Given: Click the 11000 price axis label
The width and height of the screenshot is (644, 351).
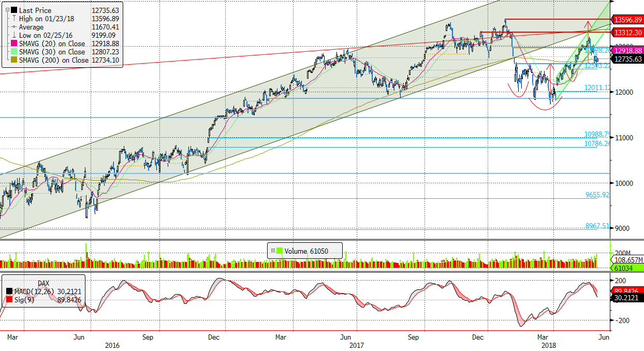Looking at the screenshot, I should click(x=623, y=138).
